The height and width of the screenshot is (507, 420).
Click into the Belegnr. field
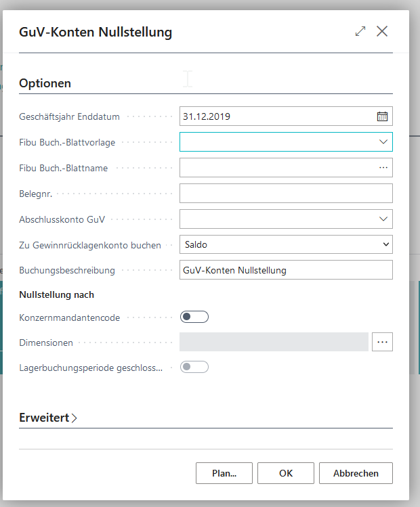point(285,193)
